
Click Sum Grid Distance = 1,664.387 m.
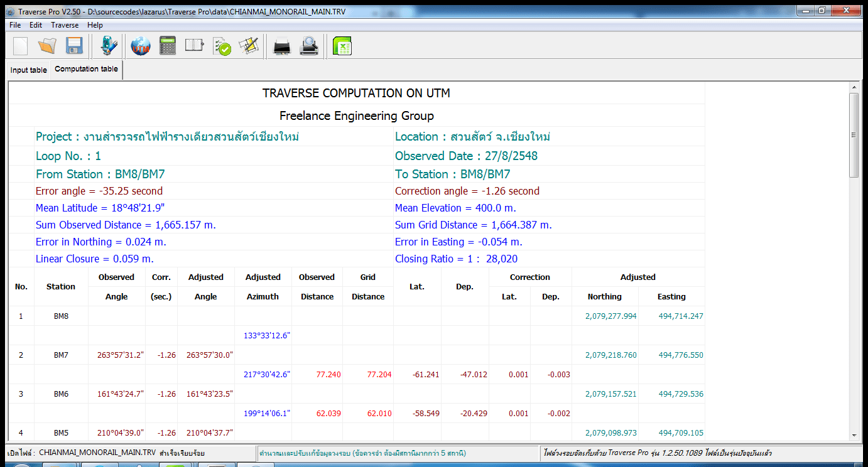(x=474, y=225)
